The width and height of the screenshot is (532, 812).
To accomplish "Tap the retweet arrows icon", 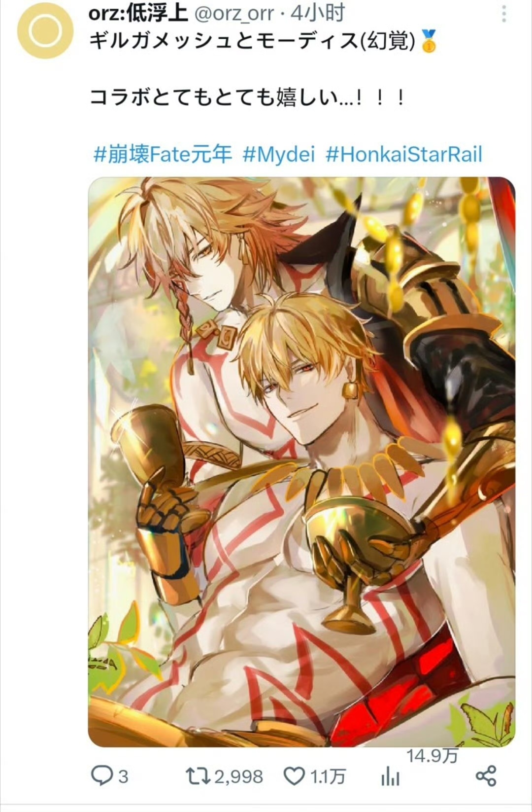I will tap(198, 777).
